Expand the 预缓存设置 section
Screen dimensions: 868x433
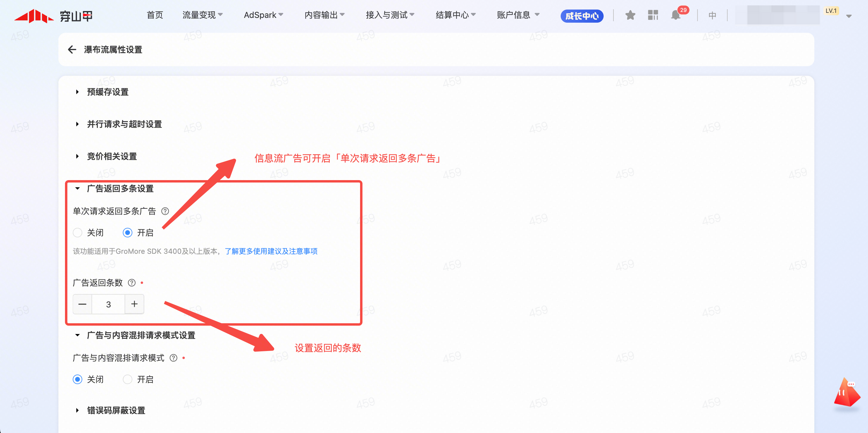point(108,92)
